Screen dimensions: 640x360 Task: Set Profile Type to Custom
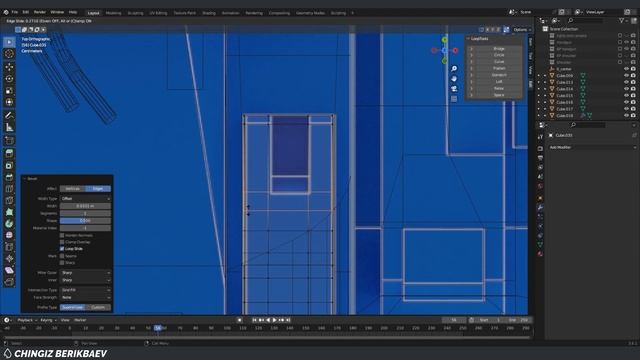(98, 307)
